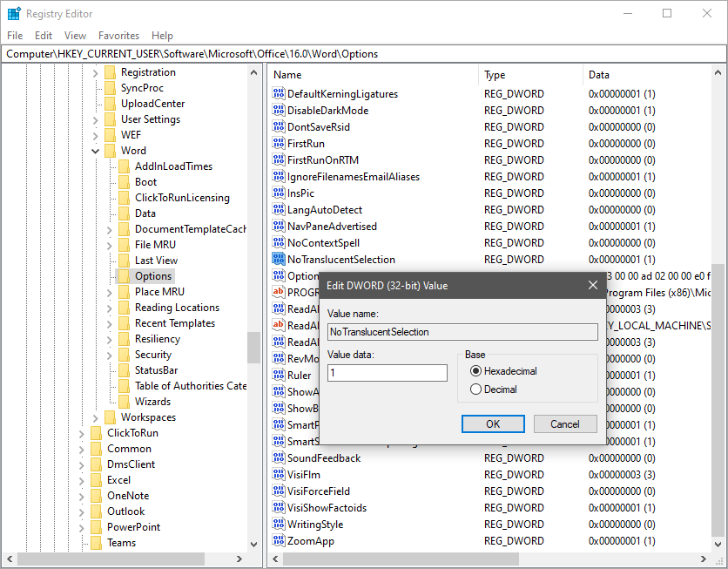This screenshot has width=728, height=569.
Task: Open the Help menu
Action: [x=162, y=36]
